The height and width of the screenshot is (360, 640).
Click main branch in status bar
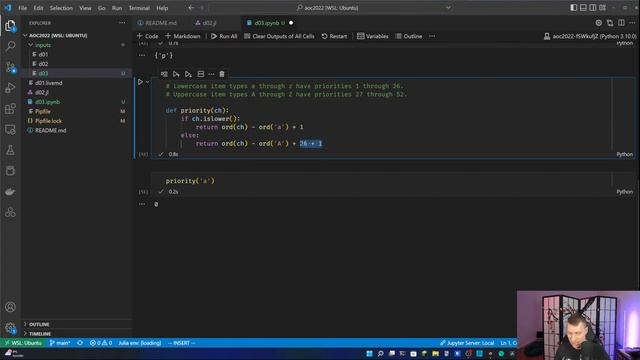click(x=60, y=343)
